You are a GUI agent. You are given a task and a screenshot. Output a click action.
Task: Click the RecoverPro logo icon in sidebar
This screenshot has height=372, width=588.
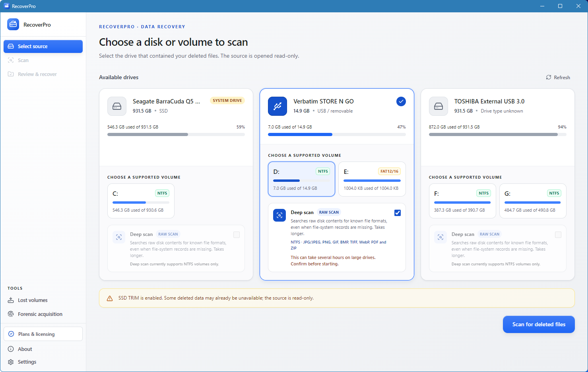pos(13,24)
